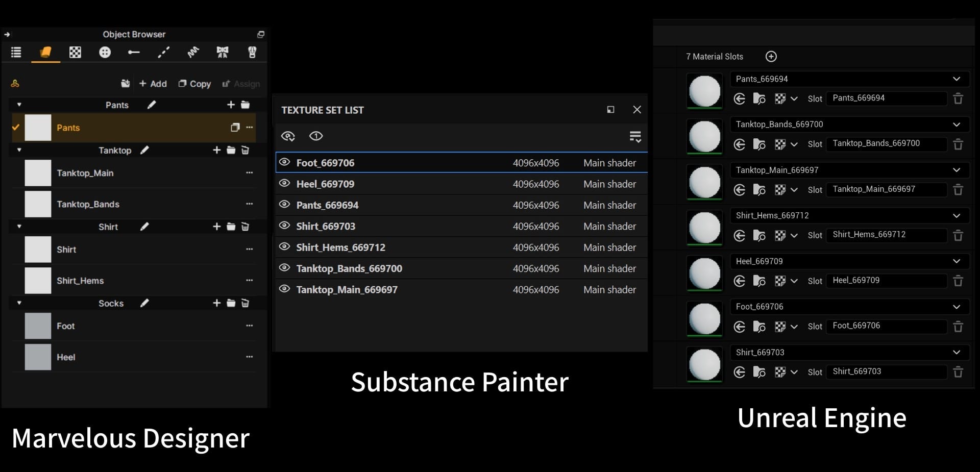The width and height of the screenshot is (980, 472).
Task: Undock the Texture Set List panel
Action: point(610,110)
